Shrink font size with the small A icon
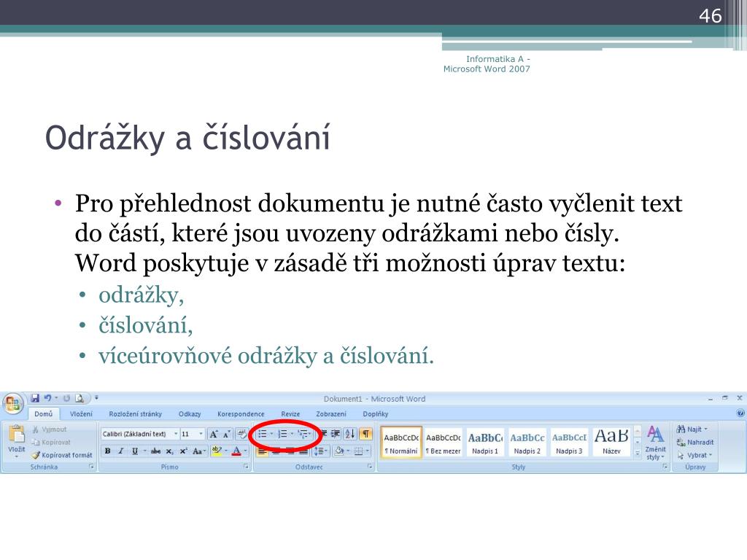The width and height of the screenshot is (747, 560). (x=227, y=434)
